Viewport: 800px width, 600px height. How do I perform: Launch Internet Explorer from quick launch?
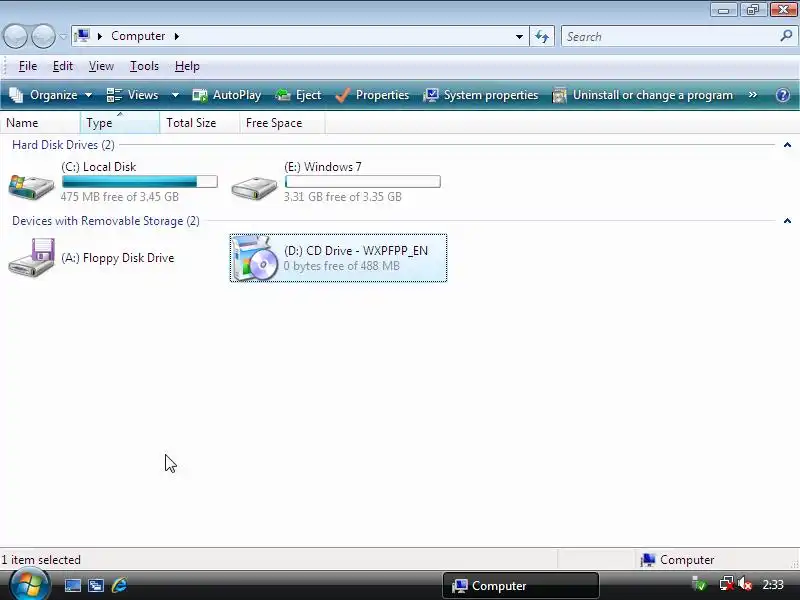click(119, 585)
